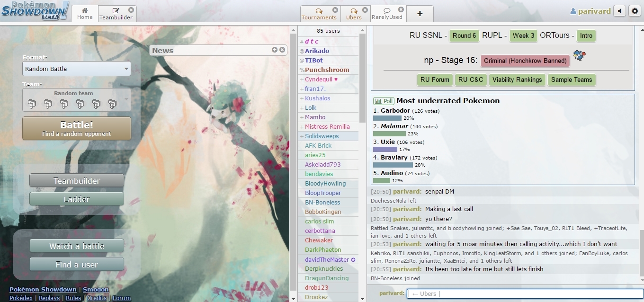Switch to the Home tab
644x302 pixels.
[x=85, y=13]
